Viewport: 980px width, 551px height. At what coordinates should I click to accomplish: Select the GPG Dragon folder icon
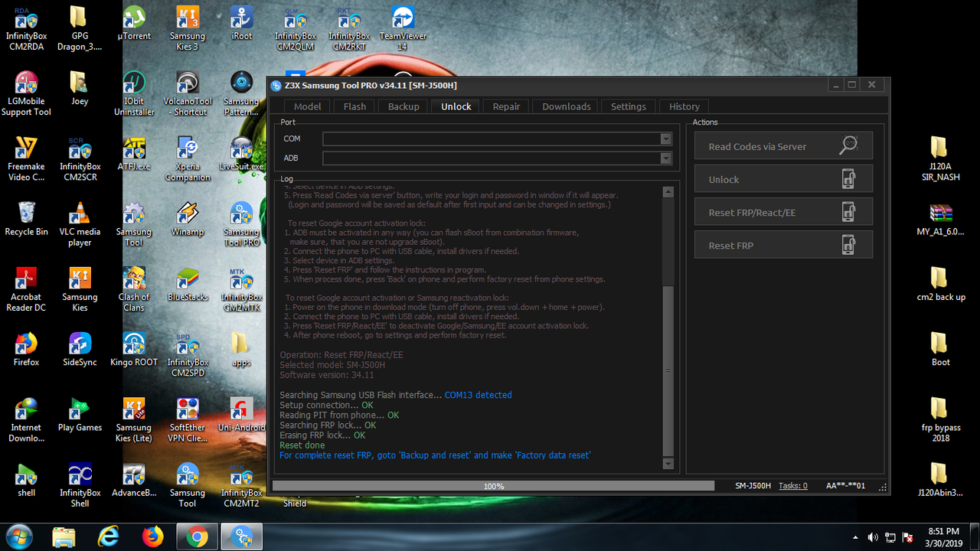point(80,29)
